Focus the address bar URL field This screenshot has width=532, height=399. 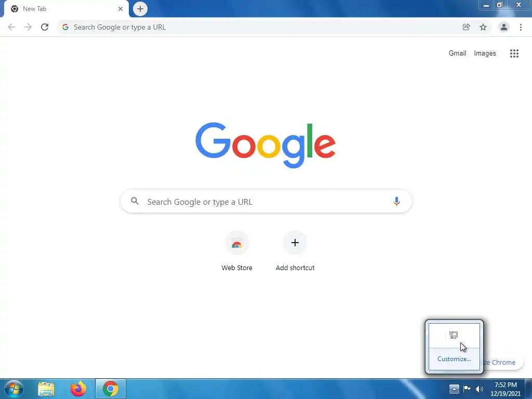[x=264, y=27]
